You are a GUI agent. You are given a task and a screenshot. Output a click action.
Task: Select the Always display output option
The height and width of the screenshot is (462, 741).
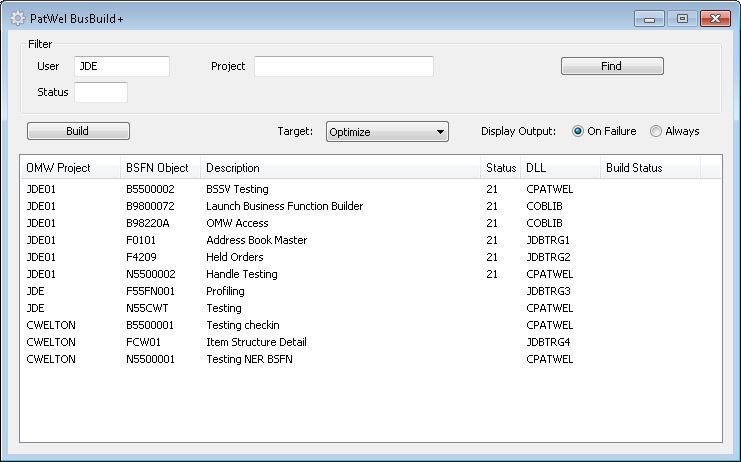(656, 131)
